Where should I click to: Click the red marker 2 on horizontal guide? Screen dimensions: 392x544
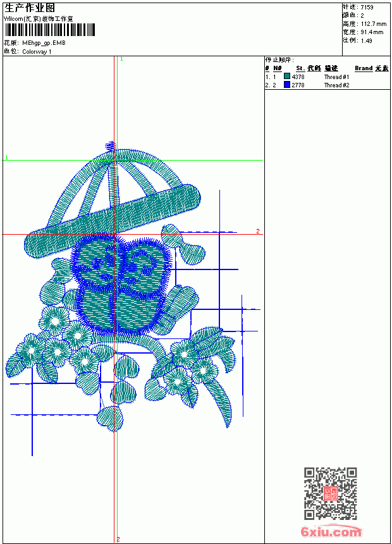(x=258, y=231)
